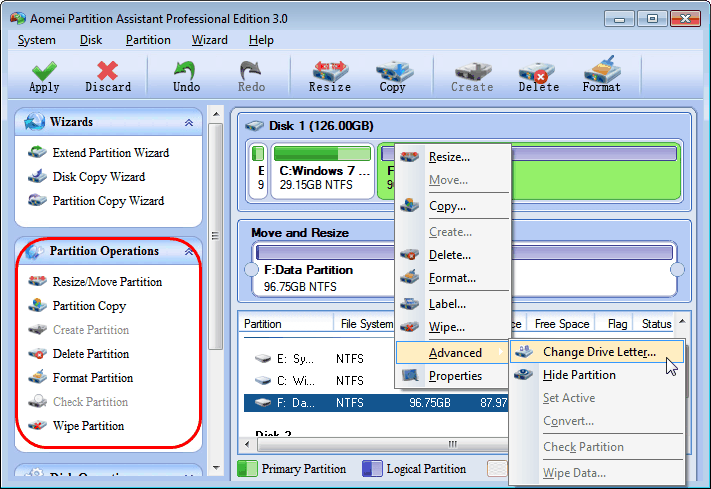
Task: Click the Primary Partition green legend swatch
Action: click(247, 469)
